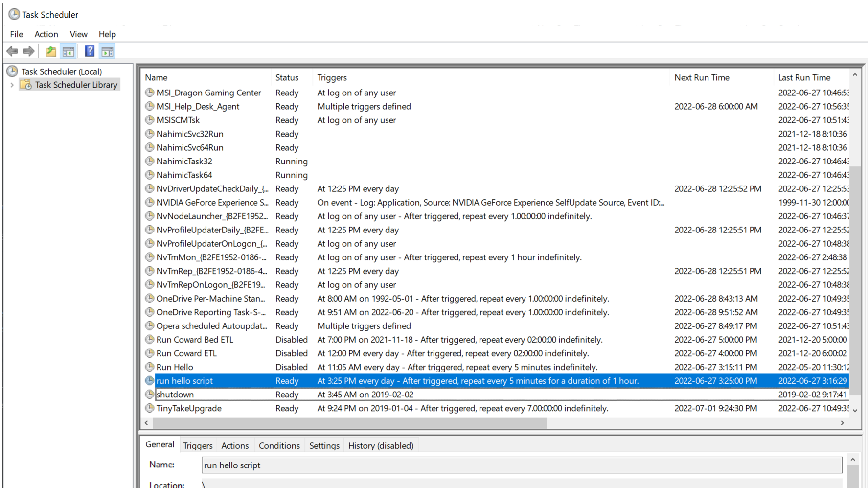Expand the Task Scheduler Library tree node
The width and height of the screenshot is (868, 488).
pos(12,85)
